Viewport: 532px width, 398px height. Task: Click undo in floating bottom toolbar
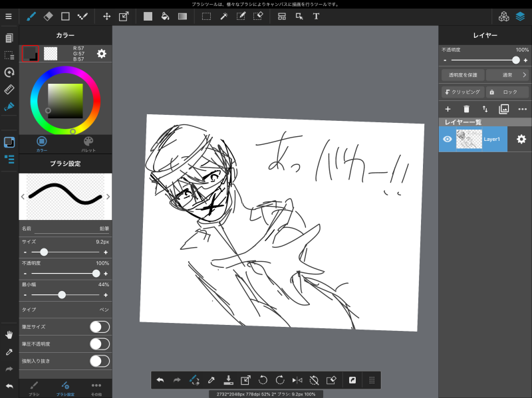[x=160, y=380]
